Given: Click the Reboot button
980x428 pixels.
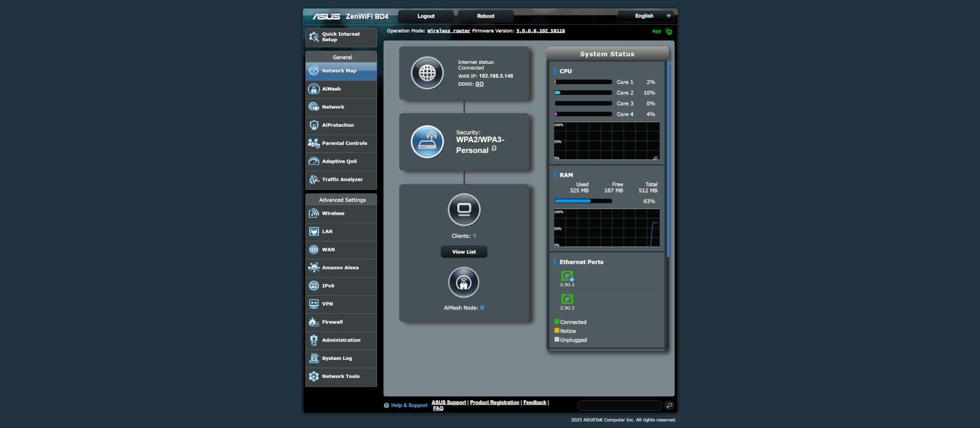Looking at the screenshot, I should pyautogui.click(x=485, y=16).
